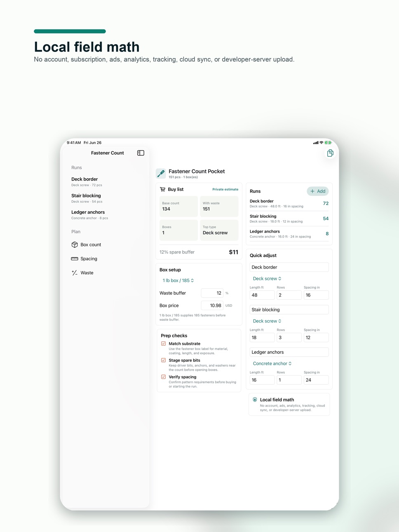Tap the Ledger anchors count 8
Screen dimensions: 399x532
pyautogui.click(x=327, y=234)
